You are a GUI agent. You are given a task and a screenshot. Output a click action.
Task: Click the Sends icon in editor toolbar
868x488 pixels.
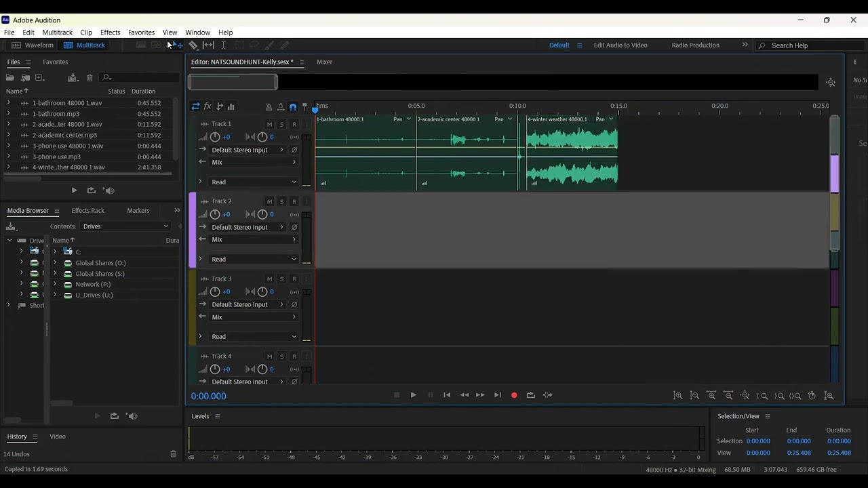219,106
